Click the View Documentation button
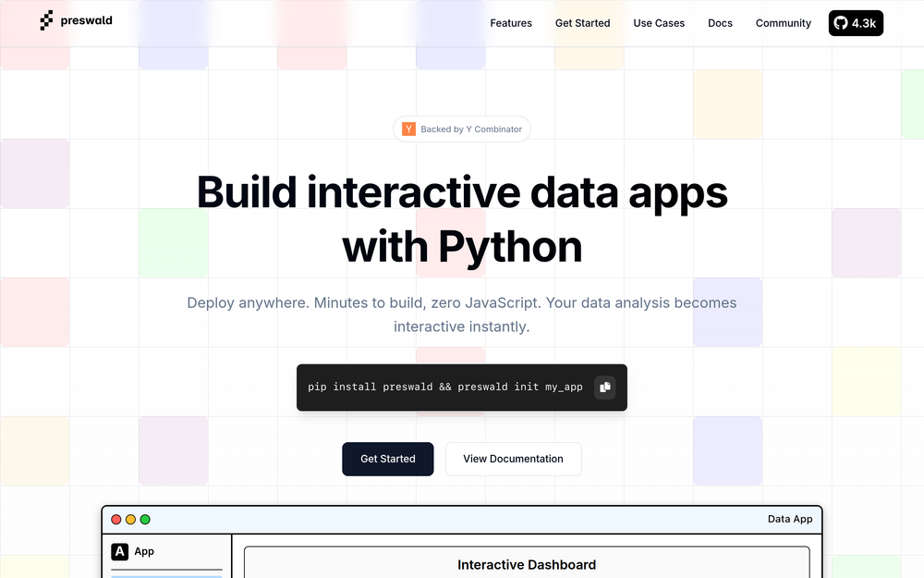 click(513, 459)
